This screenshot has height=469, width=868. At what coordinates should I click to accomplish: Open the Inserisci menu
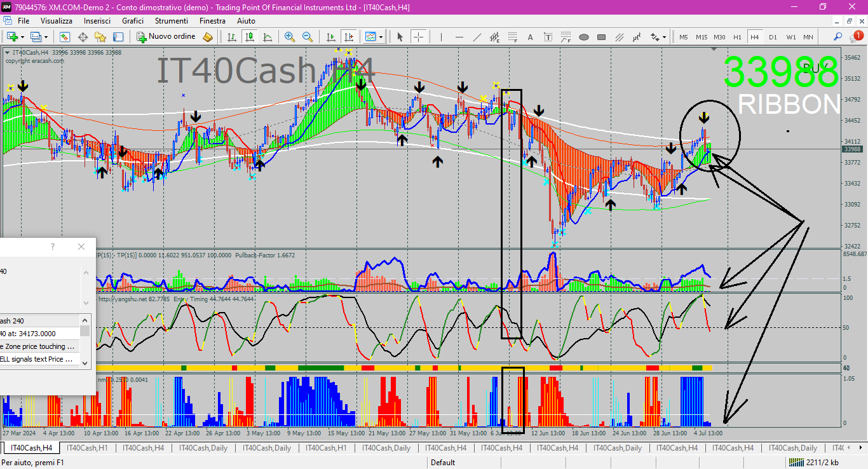[97, 21]
